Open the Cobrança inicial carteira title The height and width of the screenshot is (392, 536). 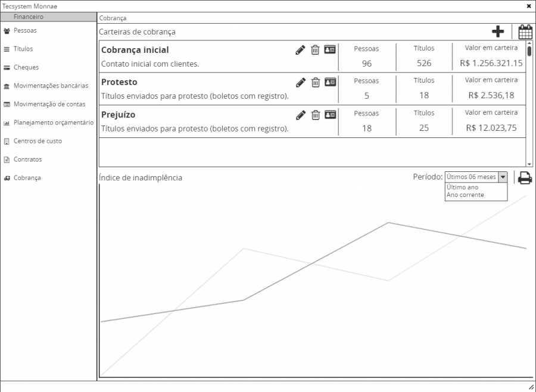pyautogui.click(x=135, y=50)
